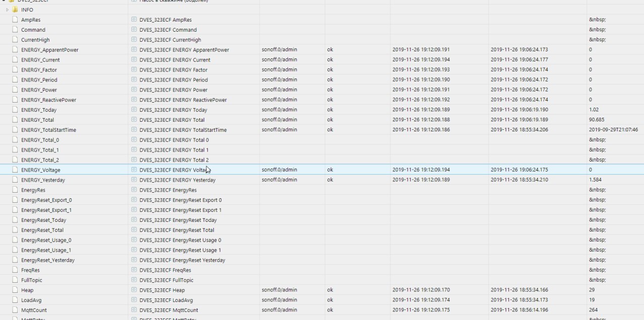Click the file icon beside ENERGY_Today

(15, 110)
